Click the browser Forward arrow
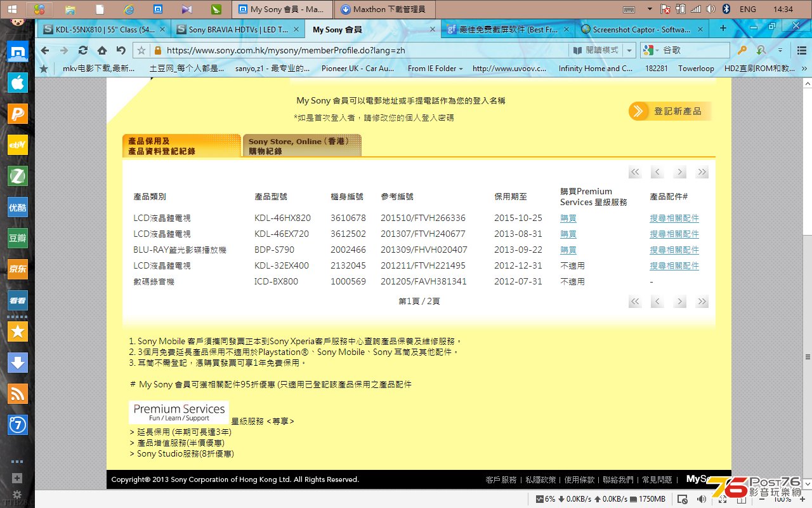812x508 pixels. tap(63, 50)
